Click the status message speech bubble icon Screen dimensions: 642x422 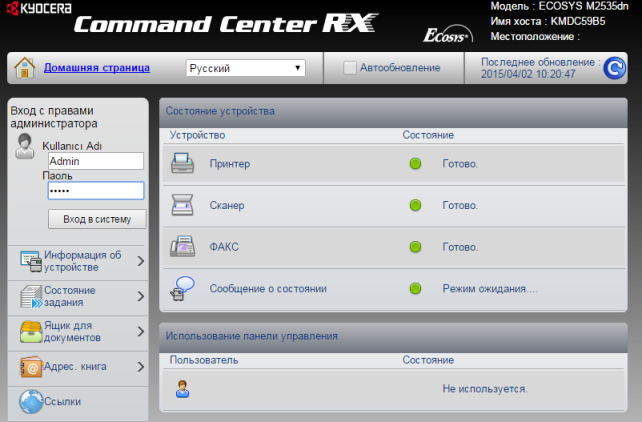pos(182,288)
